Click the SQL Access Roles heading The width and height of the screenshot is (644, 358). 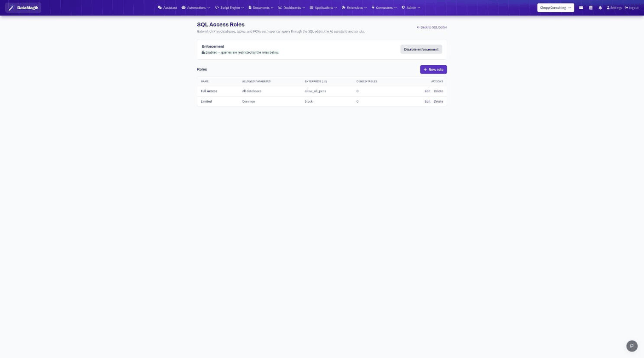click(221, 25)
